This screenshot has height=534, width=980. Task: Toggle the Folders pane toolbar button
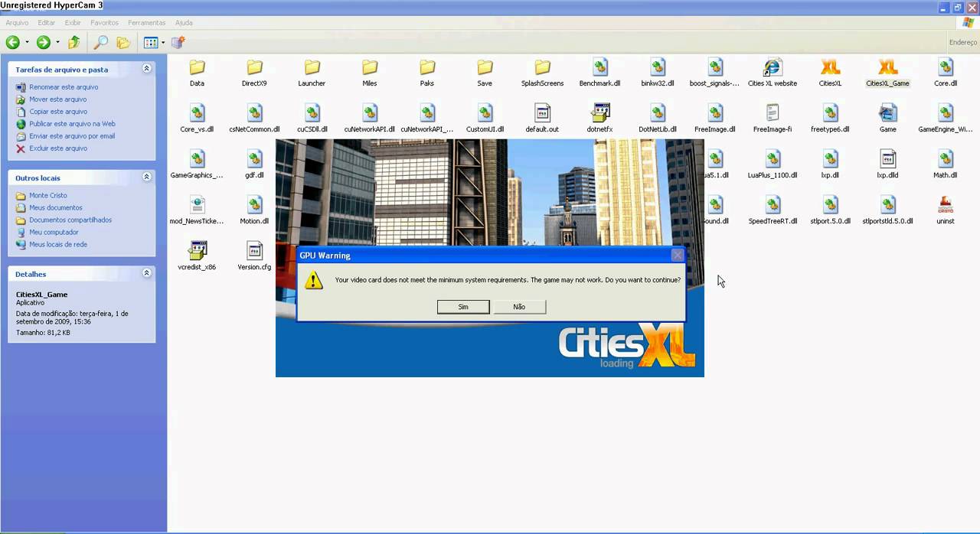(x=122, y=43)
